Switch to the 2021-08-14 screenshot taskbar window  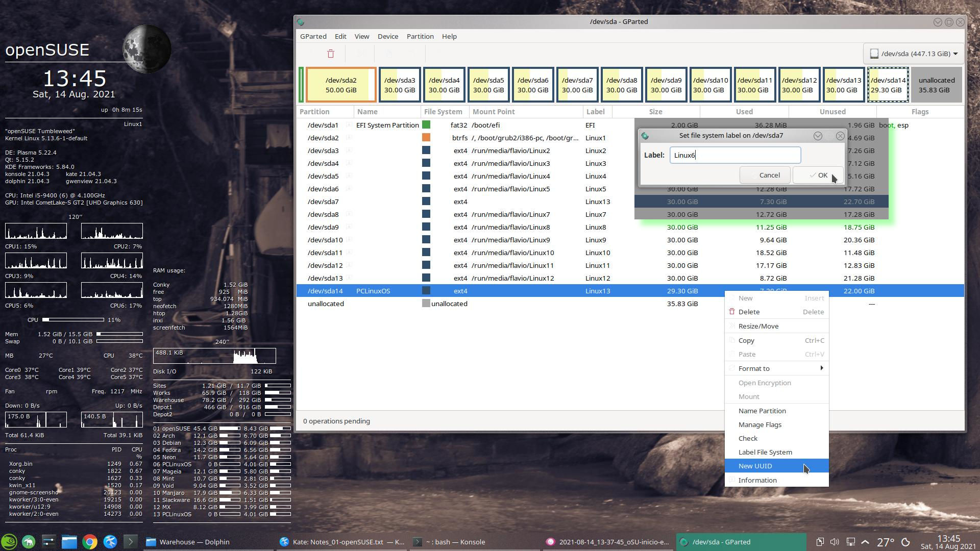coord(607,542)
